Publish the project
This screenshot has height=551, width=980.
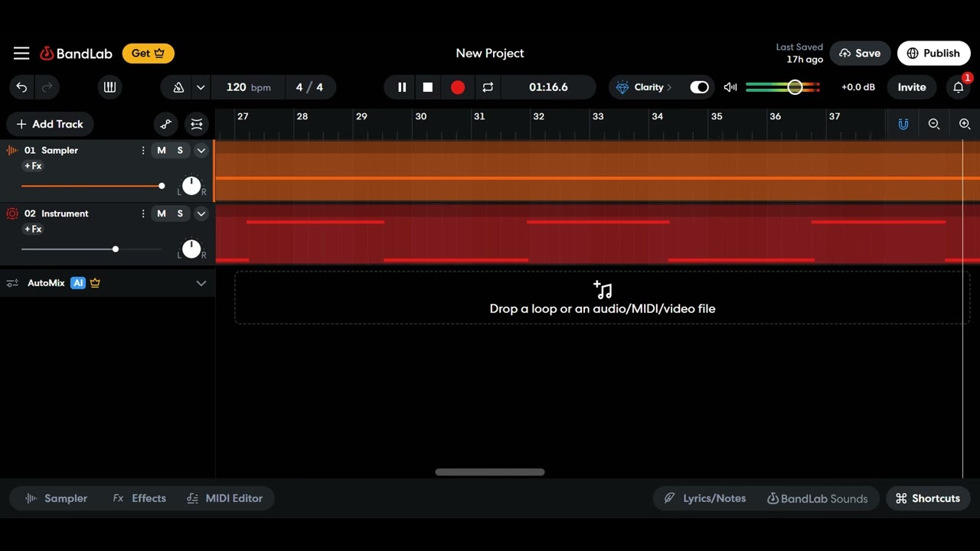click(x=933, y=54)
